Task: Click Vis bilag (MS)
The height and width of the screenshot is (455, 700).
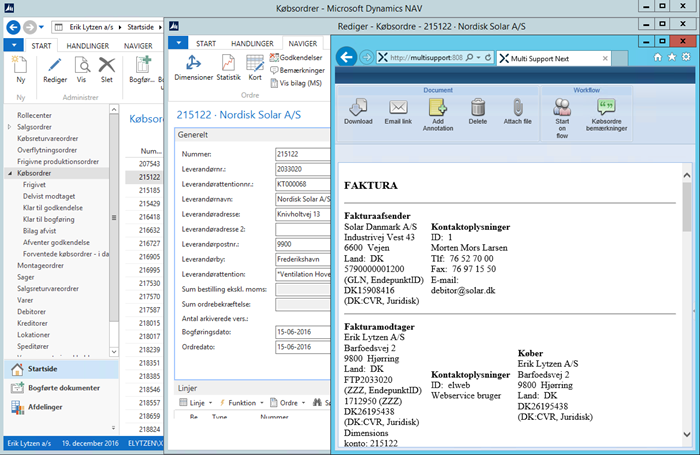Action: [296, 83]
